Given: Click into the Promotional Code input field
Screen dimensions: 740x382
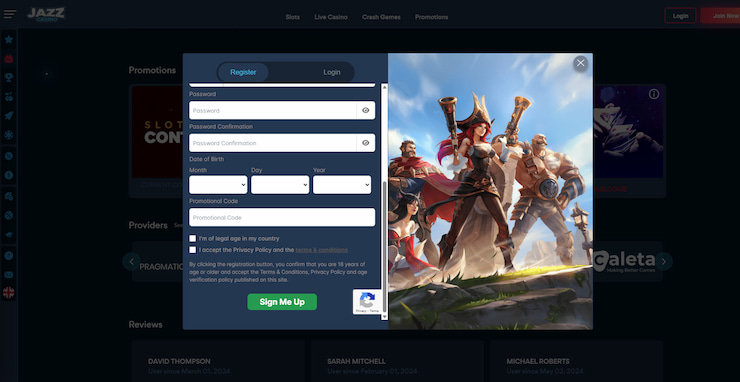Looking at the screenshot, I should pyautogui.click(x=282, y=218).
